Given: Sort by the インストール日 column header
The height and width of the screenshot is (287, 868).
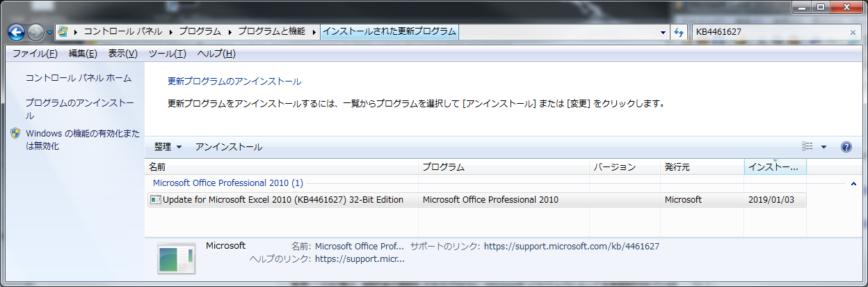Looking at the screenshot, I should pos(775,167).
